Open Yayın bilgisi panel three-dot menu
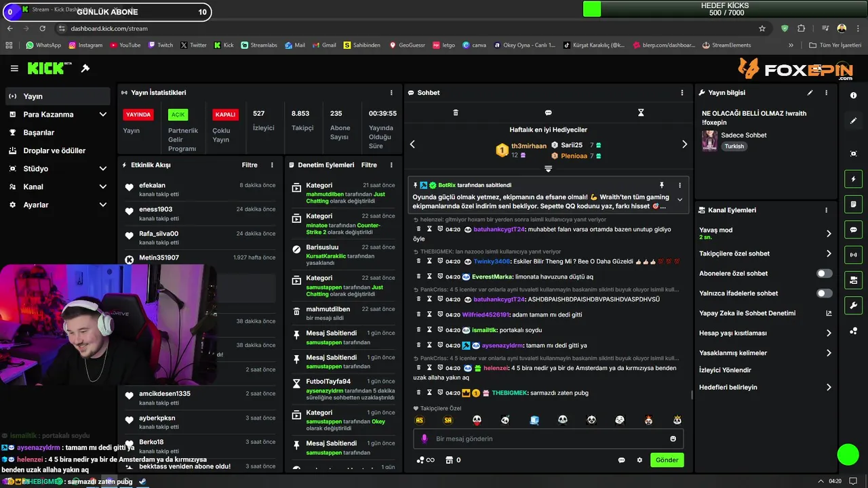This screenshot has width=868, height=488. (826, 93)
